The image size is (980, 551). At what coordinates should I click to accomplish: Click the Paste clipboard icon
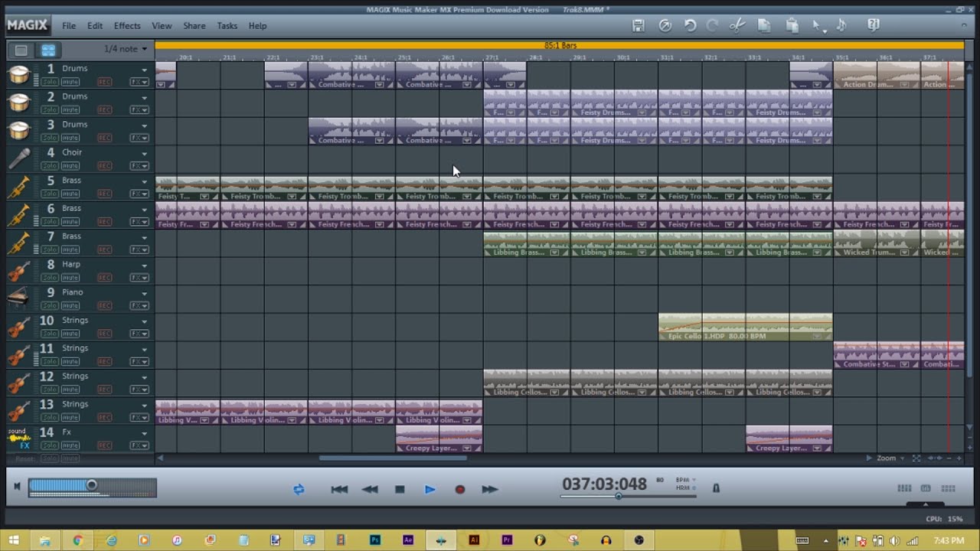(x=792, y=25)
